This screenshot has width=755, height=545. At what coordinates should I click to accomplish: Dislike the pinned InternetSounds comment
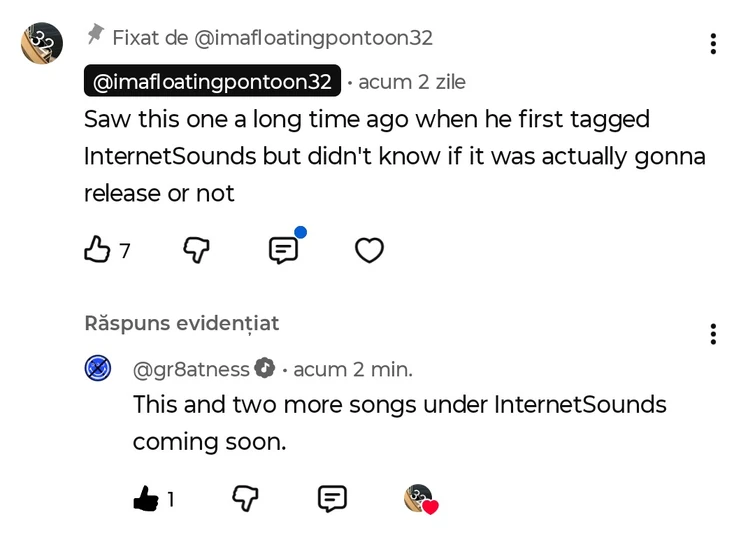[x=196, y=250]
